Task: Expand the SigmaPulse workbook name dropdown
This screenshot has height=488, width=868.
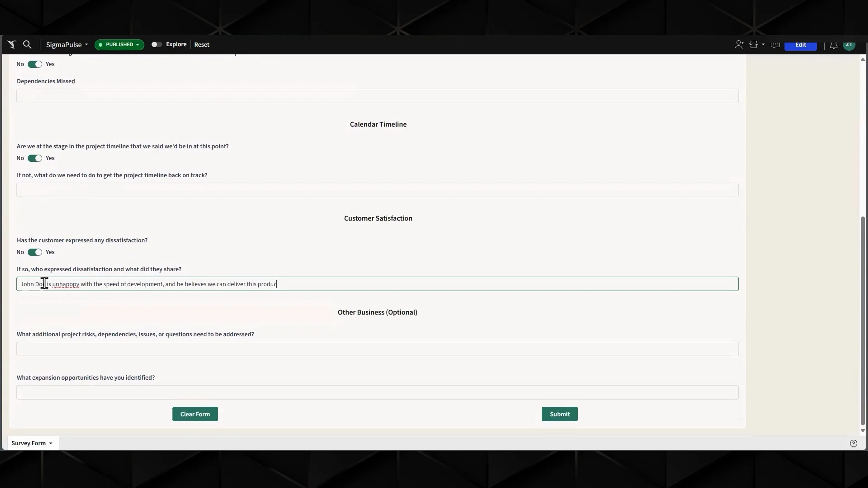Action: coord(67,45)
